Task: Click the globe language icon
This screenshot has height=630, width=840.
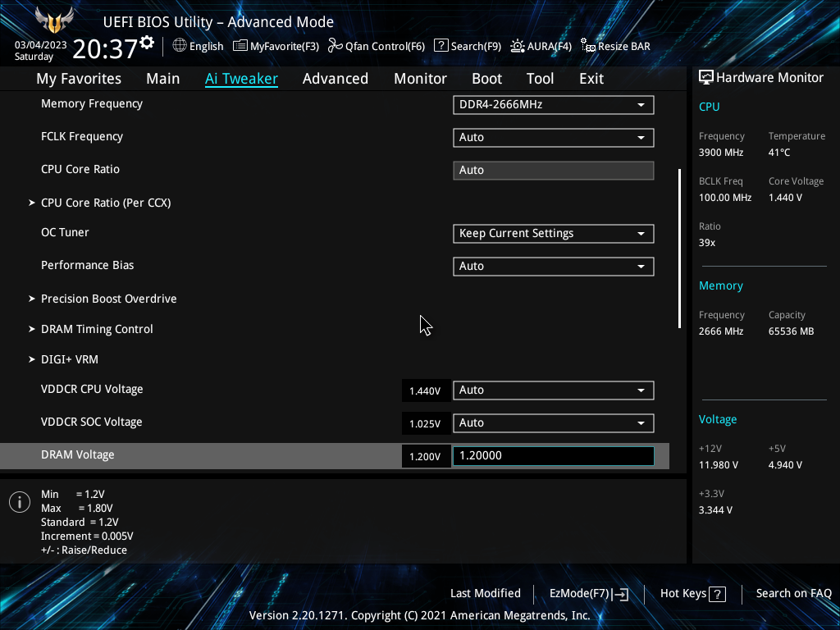Action: click(180, 46)
